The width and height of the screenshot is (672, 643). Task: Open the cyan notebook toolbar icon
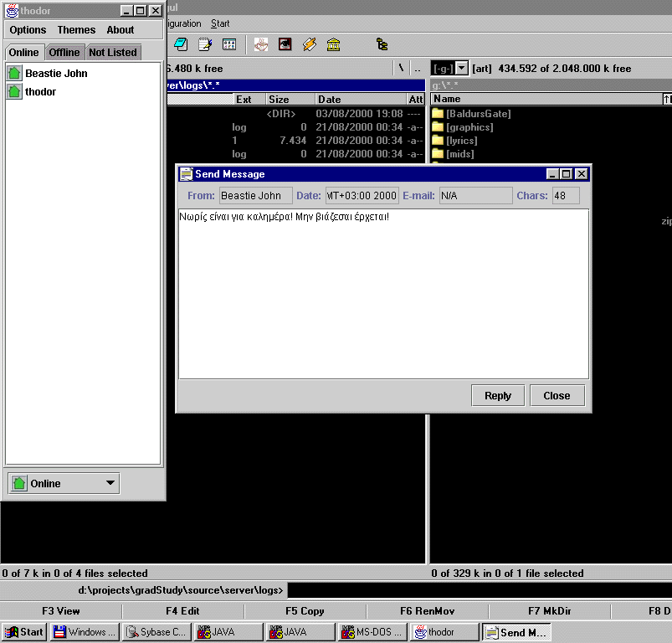point(181,44)
